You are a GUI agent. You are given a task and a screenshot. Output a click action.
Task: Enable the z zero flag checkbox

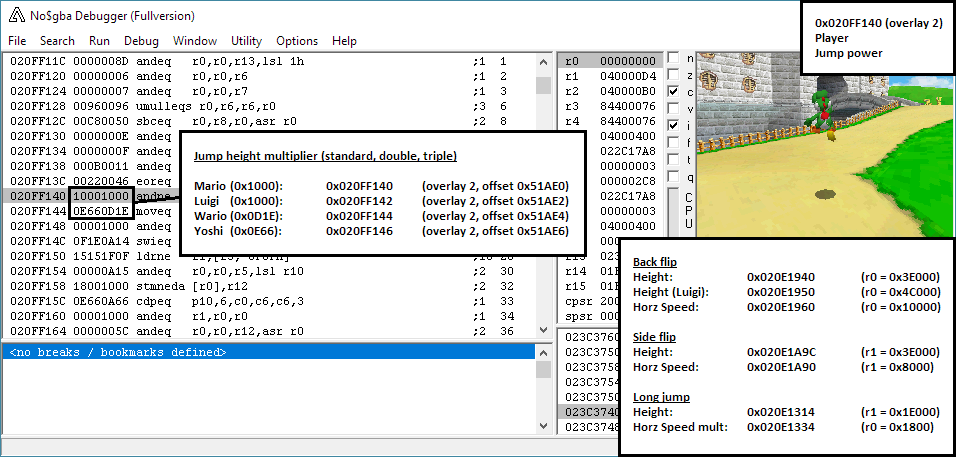(674, 75)
